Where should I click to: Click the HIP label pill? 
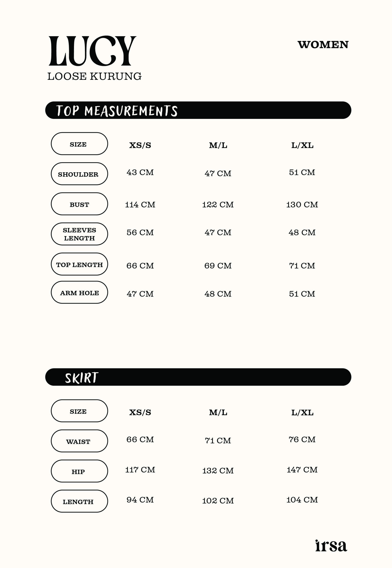(x=79, y=471)
